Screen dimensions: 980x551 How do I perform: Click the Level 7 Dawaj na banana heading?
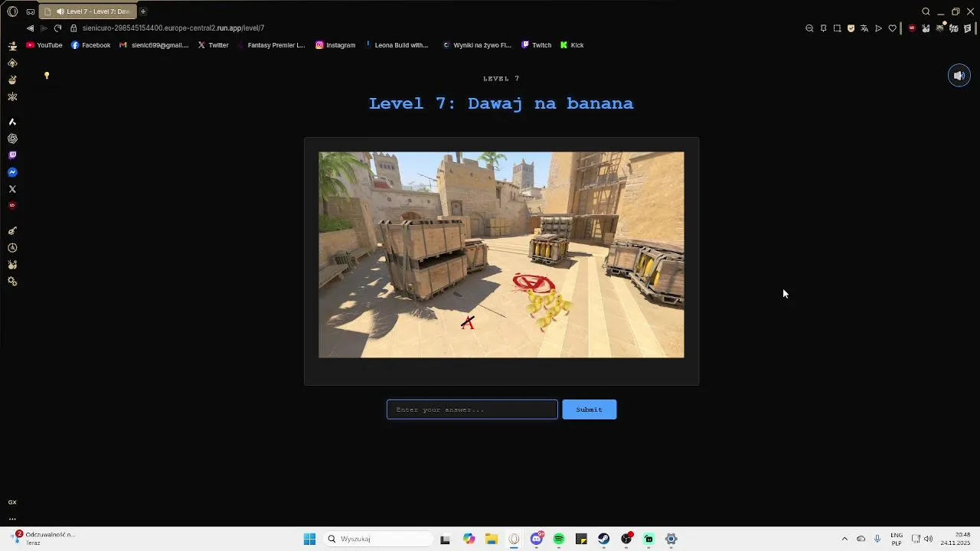pyautogui.click(x=501, y=103)
